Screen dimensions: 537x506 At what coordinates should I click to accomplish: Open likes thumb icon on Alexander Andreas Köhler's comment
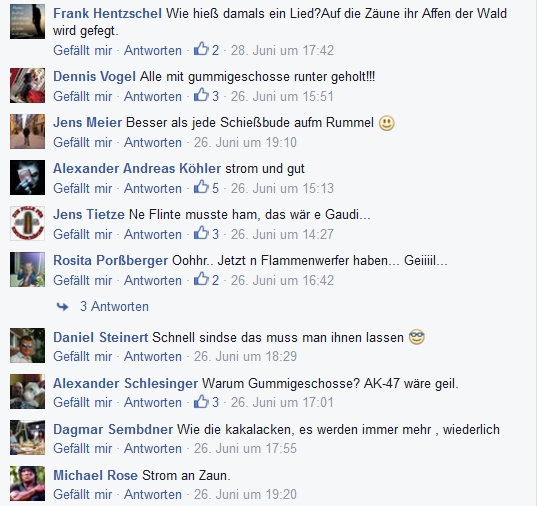pos(201,187)
